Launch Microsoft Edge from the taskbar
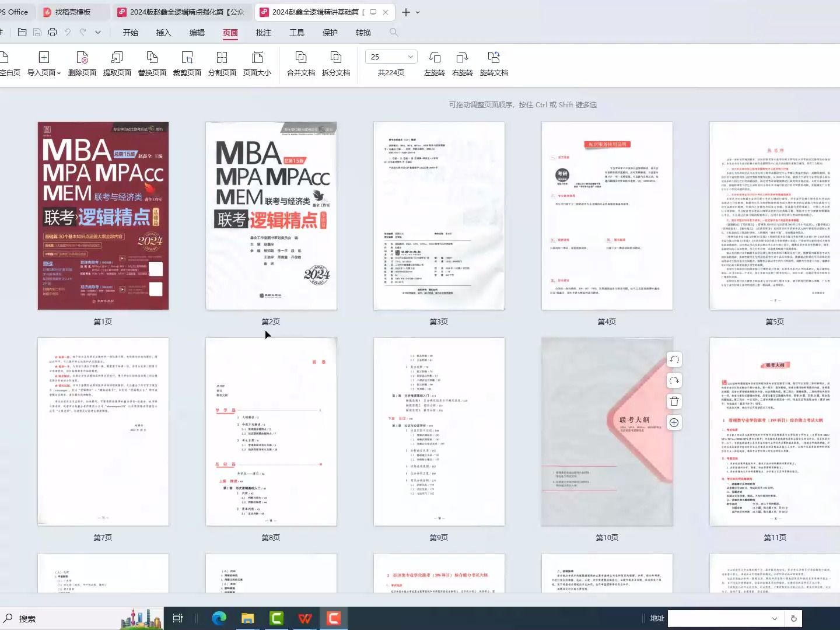 click(219, 618)
